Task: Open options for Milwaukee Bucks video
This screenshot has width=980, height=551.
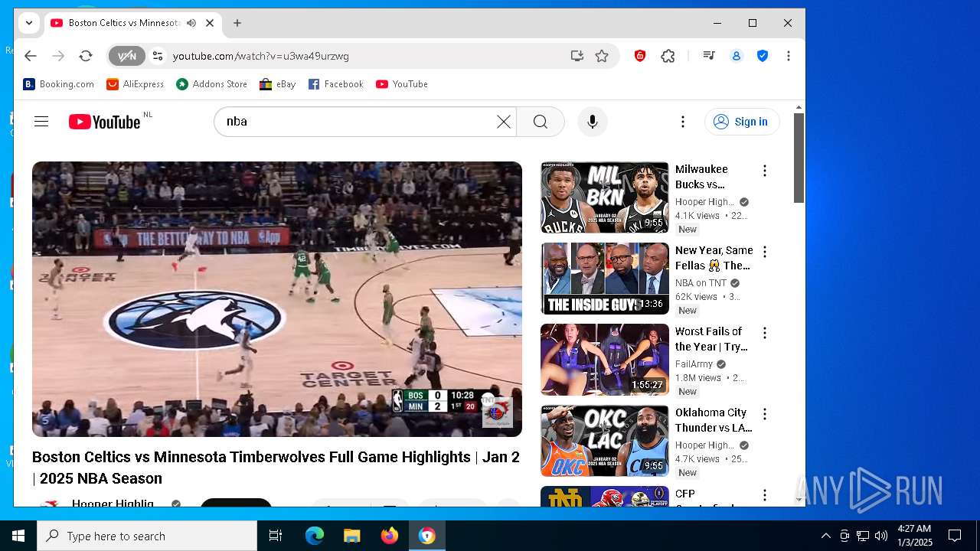Action: pos(764,171)
